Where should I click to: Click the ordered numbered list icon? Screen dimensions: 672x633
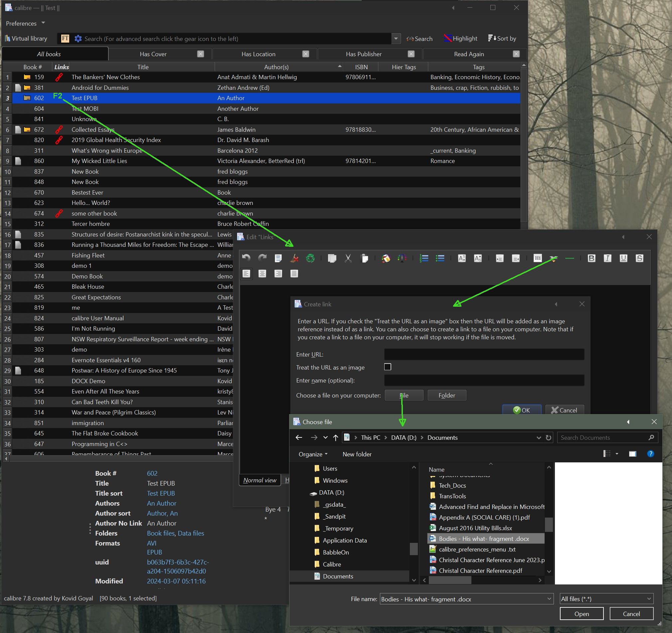click(423, 258)
